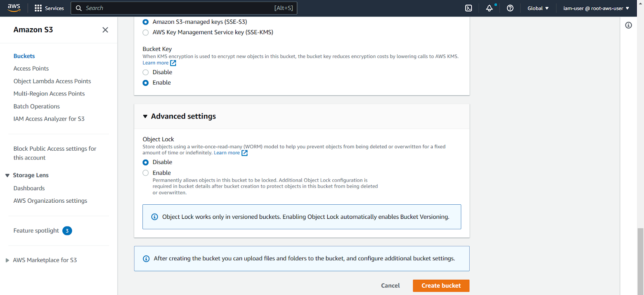The image size is (644, 295).
Task: Click the Feature spotlight badge 3
Action: [x=67, y=231]
